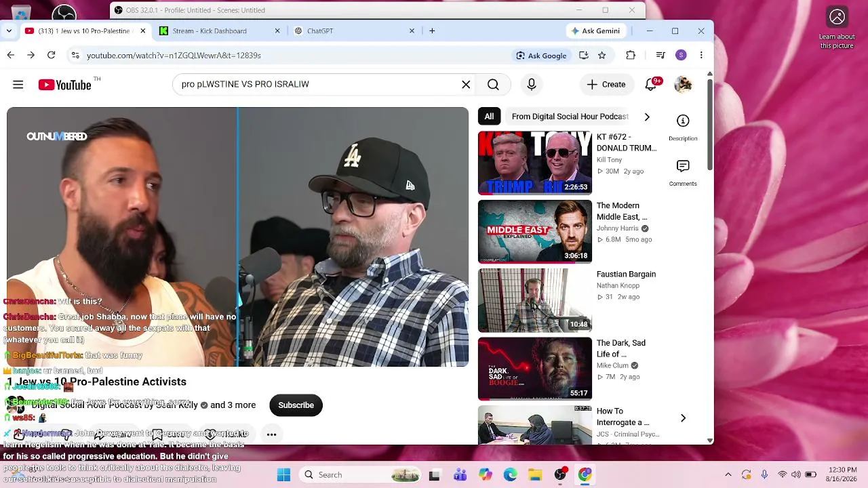Bookmark this page with the star
The height and width of the screenshot is (488, 868).
click(601, 56)
